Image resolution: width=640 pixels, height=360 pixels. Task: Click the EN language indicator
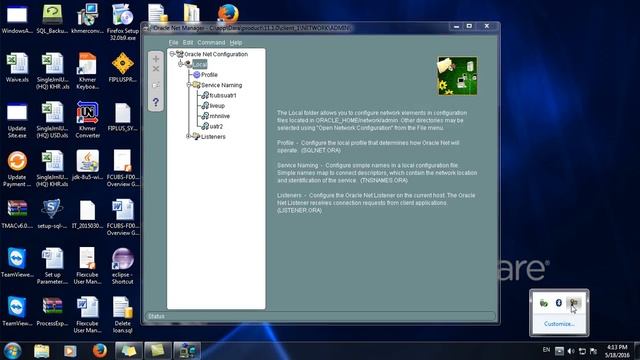click(546, 350)
